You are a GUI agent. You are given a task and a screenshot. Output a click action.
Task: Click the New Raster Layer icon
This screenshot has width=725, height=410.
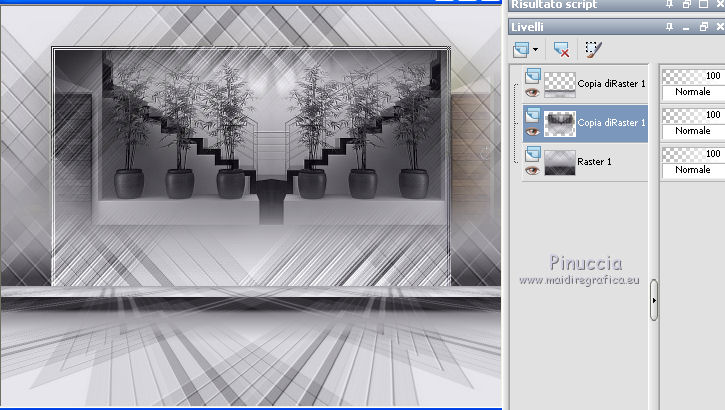[x=521, y=49]
